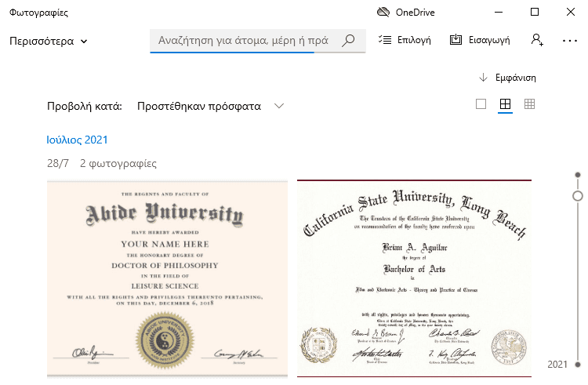This screenshot has height=385, width=588.
Task: Switch to medium grid view
Action: coord(505,104)
